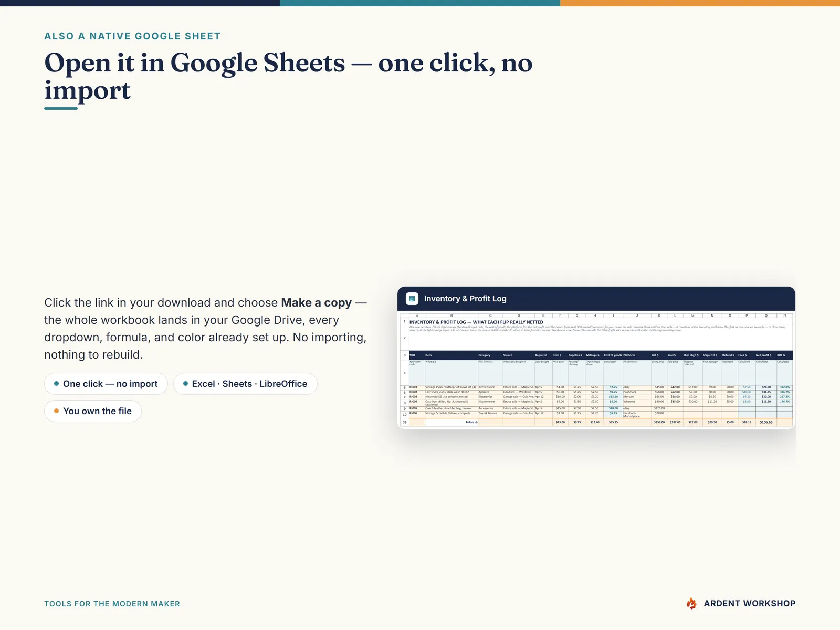Click the bold 'Make a copy' text

click(x=317, y=303)
